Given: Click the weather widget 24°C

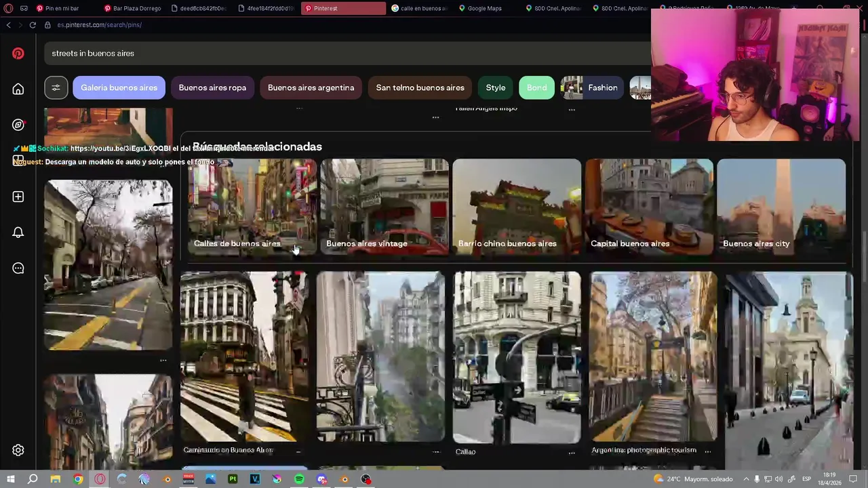Looking at the screenshot, I should pos(693,479).
